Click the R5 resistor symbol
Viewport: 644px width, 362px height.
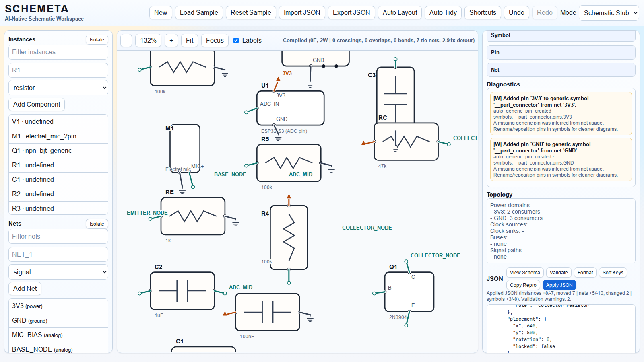289,163
